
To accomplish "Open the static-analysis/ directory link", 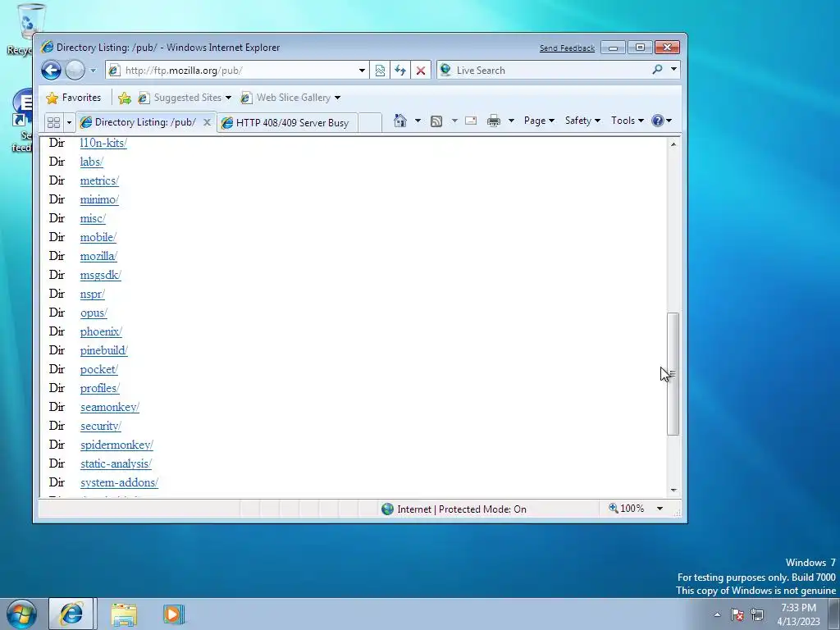I will point(116,464).
